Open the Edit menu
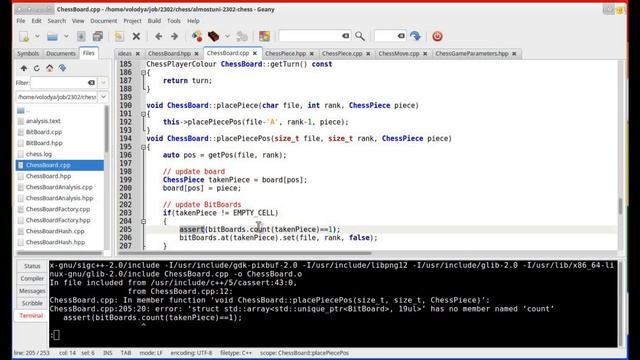This screenshot has width=640, height=360. tap(36, 21)
